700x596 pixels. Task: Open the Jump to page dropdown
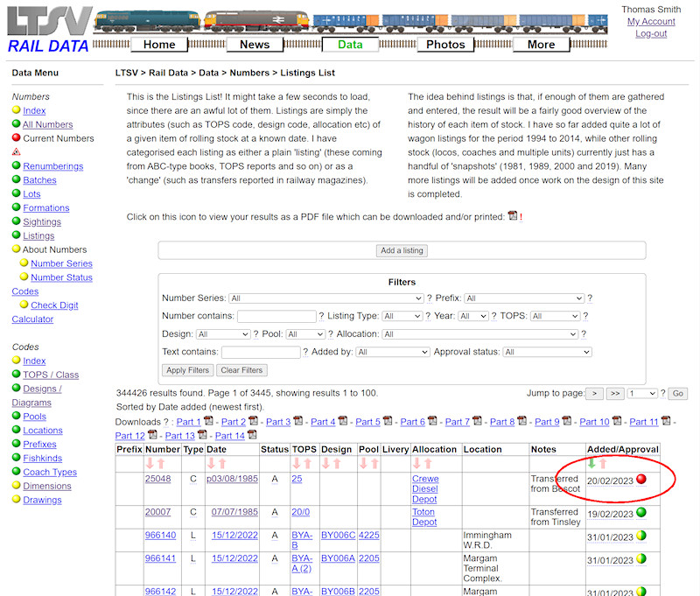pos(641,393)
